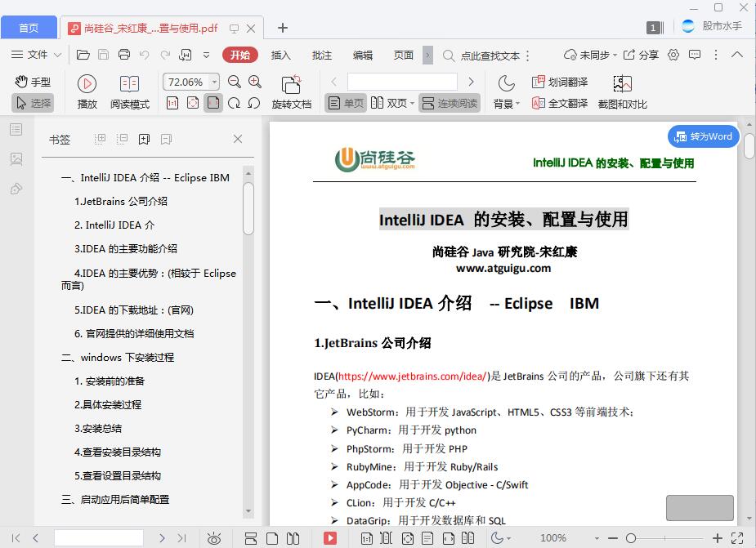756x548 pixels.
Task: Open night mode moon dropdown in status bar
Action: [501, 538]
